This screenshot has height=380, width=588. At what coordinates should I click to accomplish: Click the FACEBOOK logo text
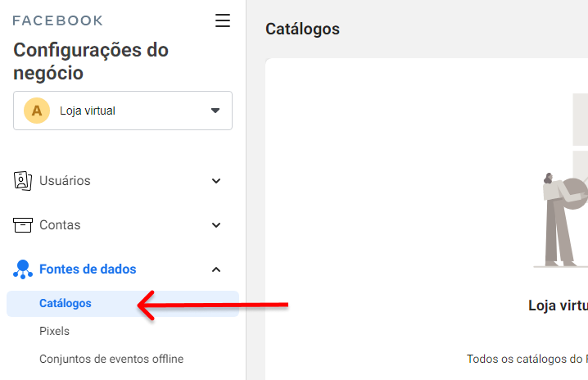(58, 20)
